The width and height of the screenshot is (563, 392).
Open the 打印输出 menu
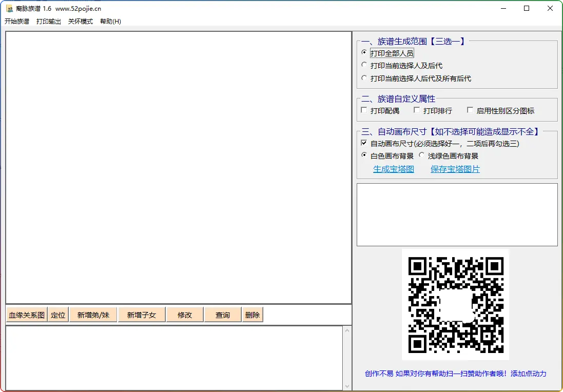coord(49,22)
